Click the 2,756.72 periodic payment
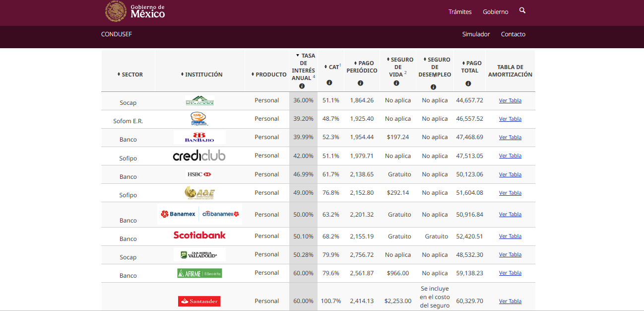This screenshot has width=644, height=311. pyautogui.click(x=362, y=255)
